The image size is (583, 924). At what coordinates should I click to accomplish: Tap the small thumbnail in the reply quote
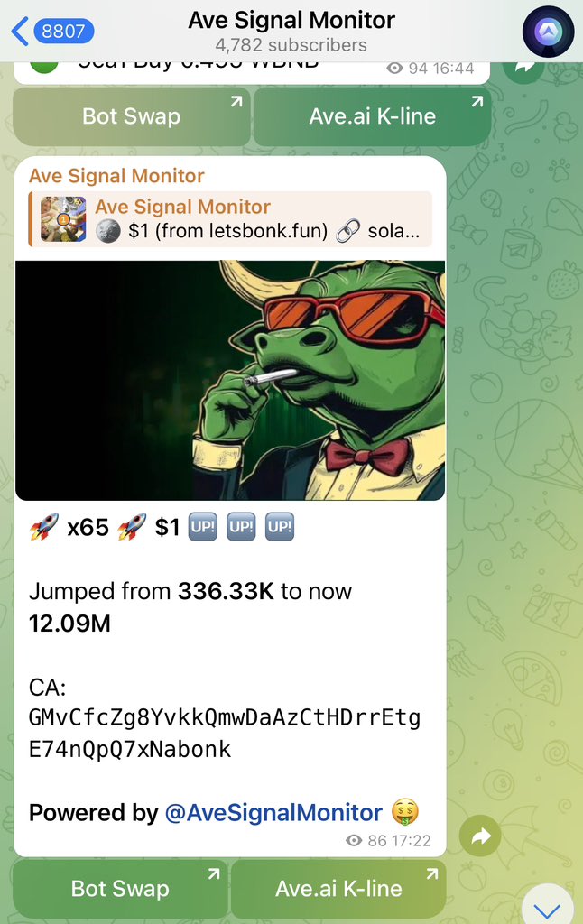click(63, 219)
